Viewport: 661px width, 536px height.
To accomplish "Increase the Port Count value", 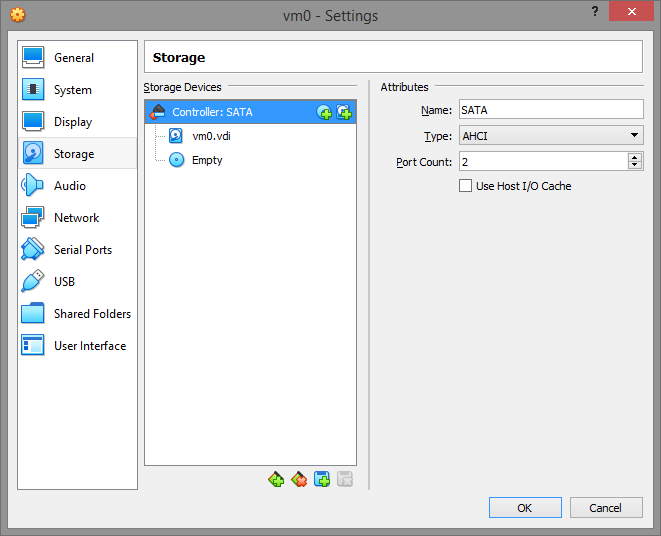I will pyautogui.click(x=635, y=157).
